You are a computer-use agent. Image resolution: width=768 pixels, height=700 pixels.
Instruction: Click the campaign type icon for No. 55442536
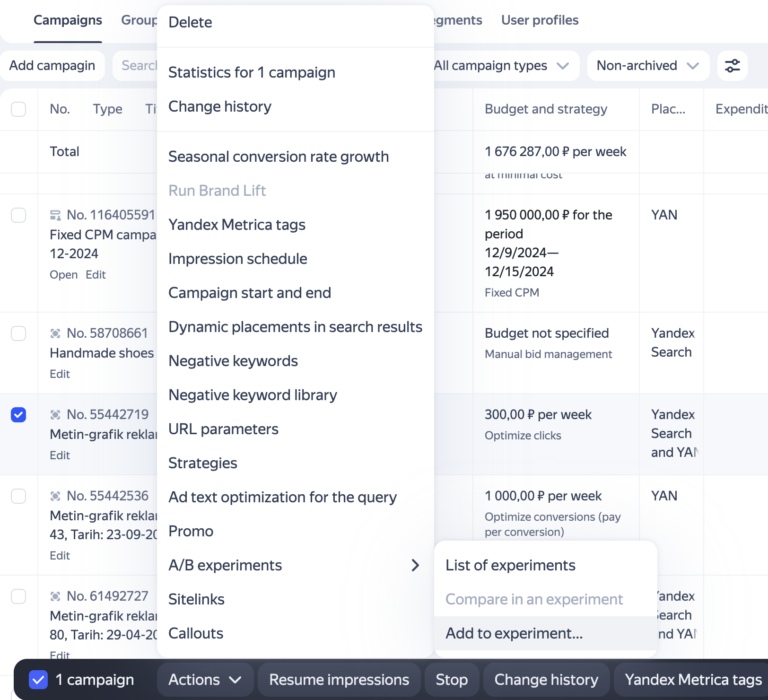coord(55,497)
